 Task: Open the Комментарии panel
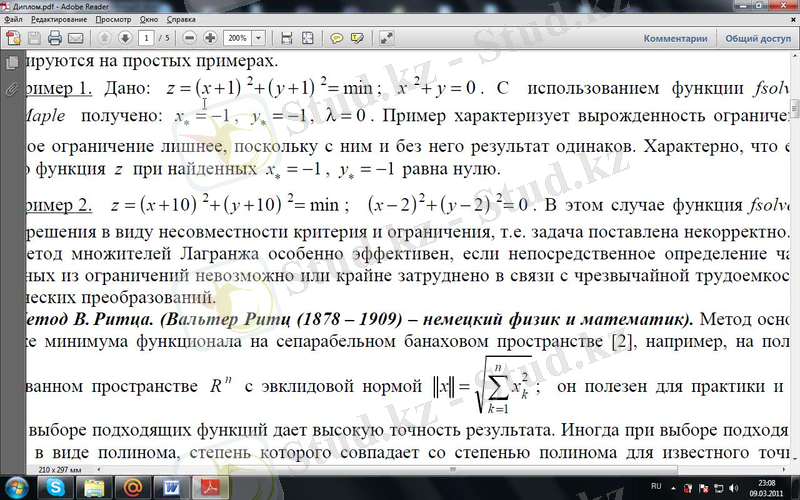[675, 38]
